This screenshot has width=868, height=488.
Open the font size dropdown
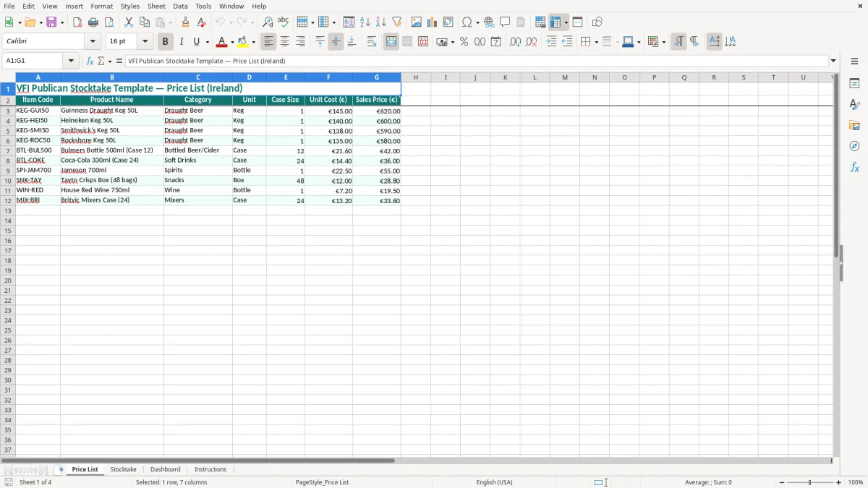pos(145,42)
